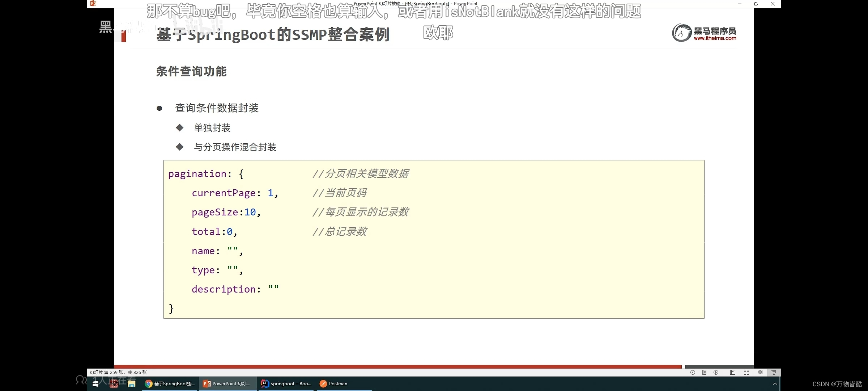
Task: Click the 'type: "",' code line
Action: (x=217, y=270)
